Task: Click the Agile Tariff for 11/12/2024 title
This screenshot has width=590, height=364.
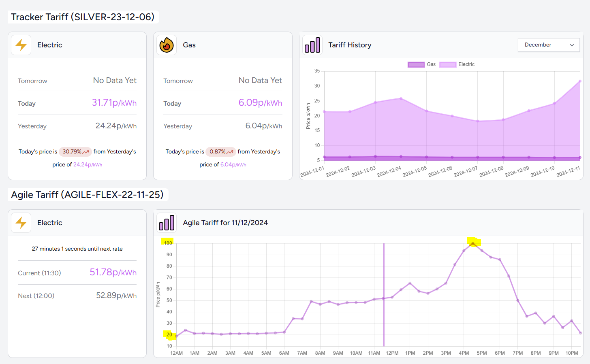Action: [x=225, y=223]
